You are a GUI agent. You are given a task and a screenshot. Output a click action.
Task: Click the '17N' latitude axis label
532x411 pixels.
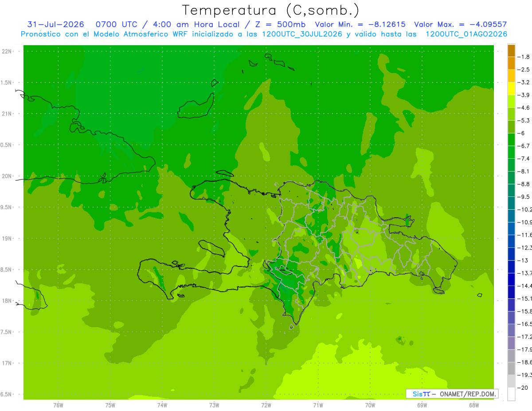[7, 363]
